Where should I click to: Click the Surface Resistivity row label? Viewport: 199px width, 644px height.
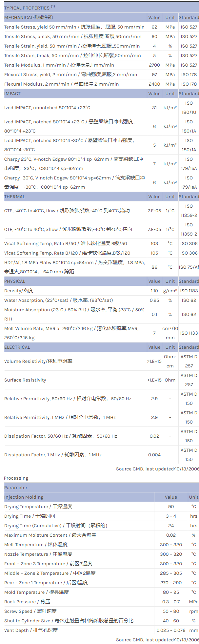25,380
